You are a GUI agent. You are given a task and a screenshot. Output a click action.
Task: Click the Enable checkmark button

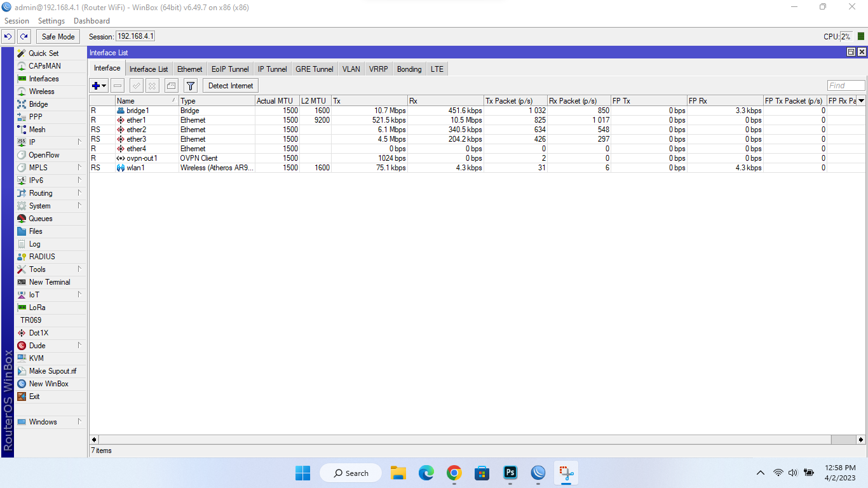(136, 86)
